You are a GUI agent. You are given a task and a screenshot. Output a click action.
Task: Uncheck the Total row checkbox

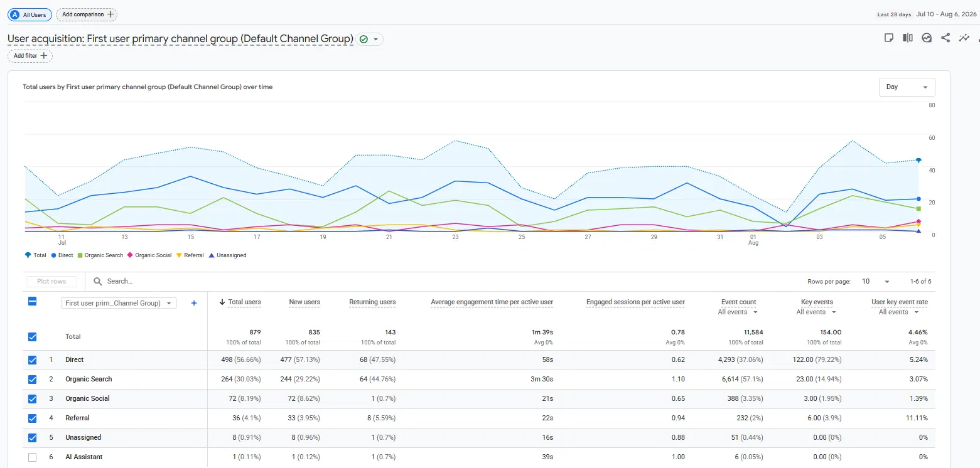click(x=33, y=337)
